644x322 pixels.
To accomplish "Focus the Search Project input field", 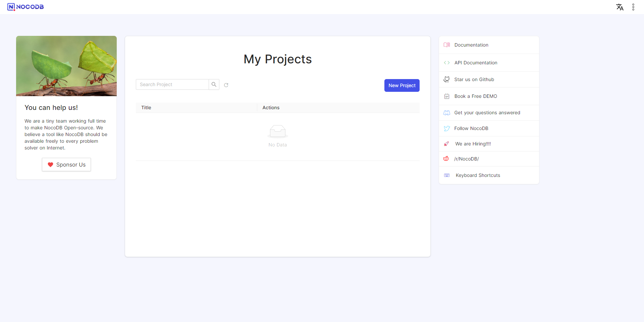I will (x=172, y=84).
